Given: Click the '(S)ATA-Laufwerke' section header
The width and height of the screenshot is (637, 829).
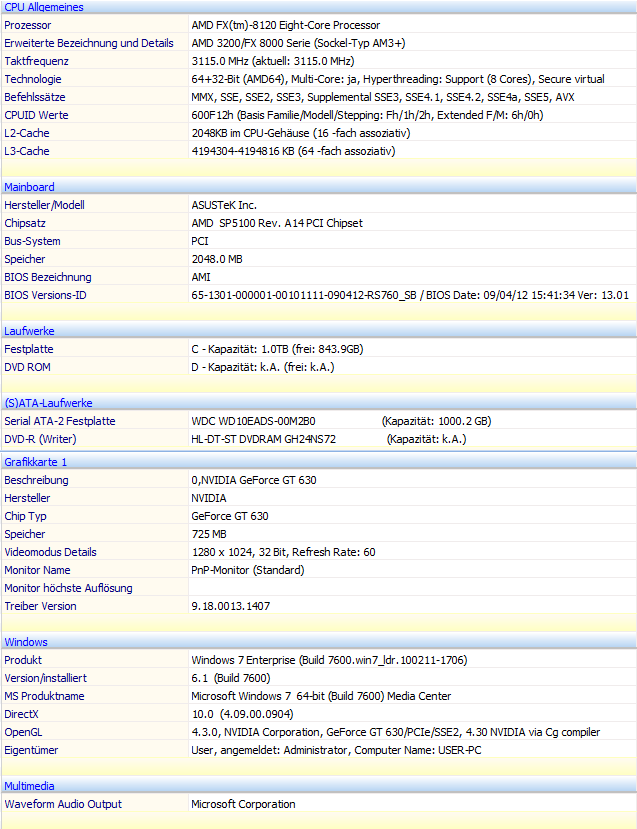Looking at the screenshot, I should pos(49,402).
